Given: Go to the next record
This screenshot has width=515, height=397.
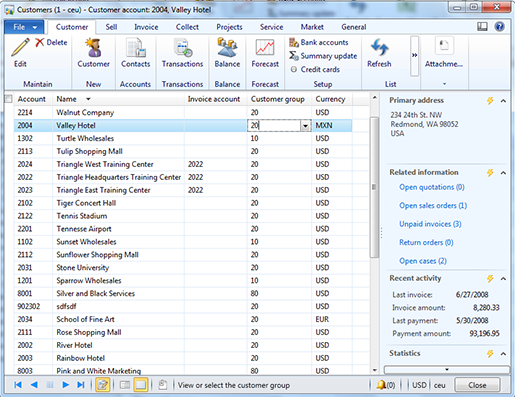Looking at the screenshot, I should (65, 385).
